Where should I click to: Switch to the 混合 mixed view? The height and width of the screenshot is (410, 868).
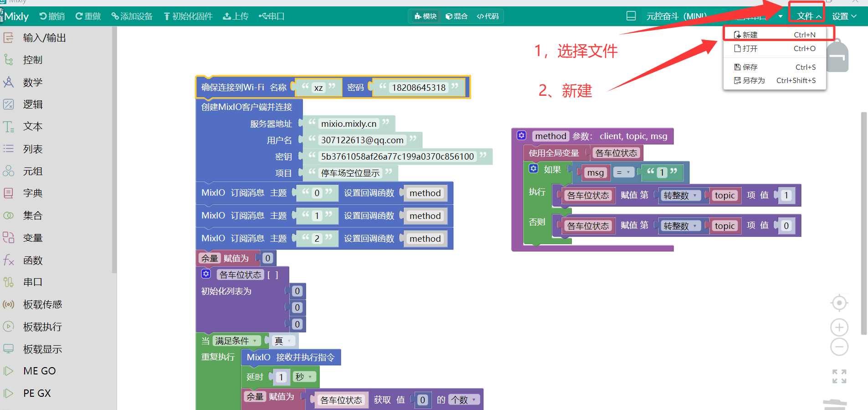point(457,16)
